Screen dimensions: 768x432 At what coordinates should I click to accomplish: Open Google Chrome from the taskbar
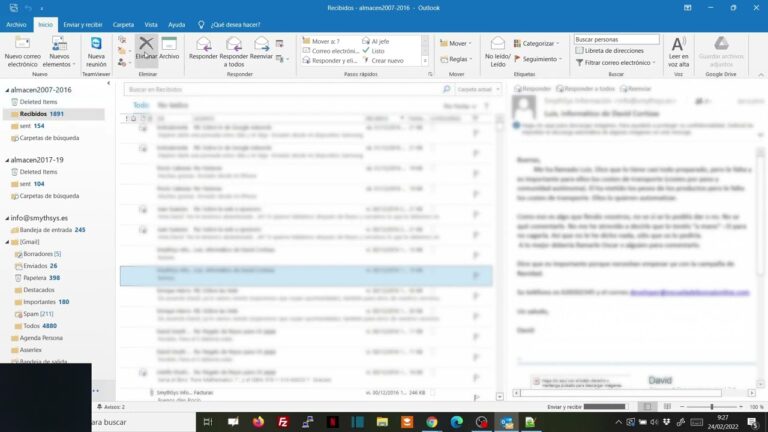click(432, 422)
